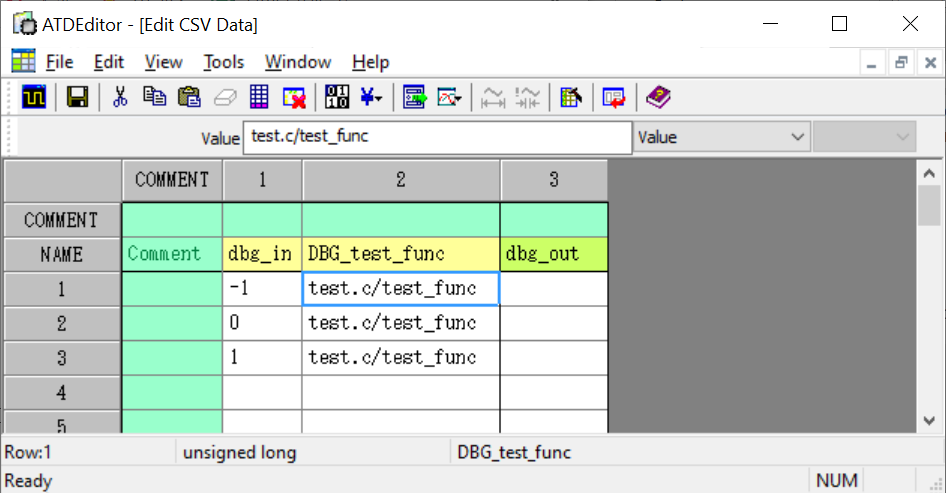Open the help book icon
This screenshot has height=493, width=946.
pyautogui.click(x=658, y=97)
